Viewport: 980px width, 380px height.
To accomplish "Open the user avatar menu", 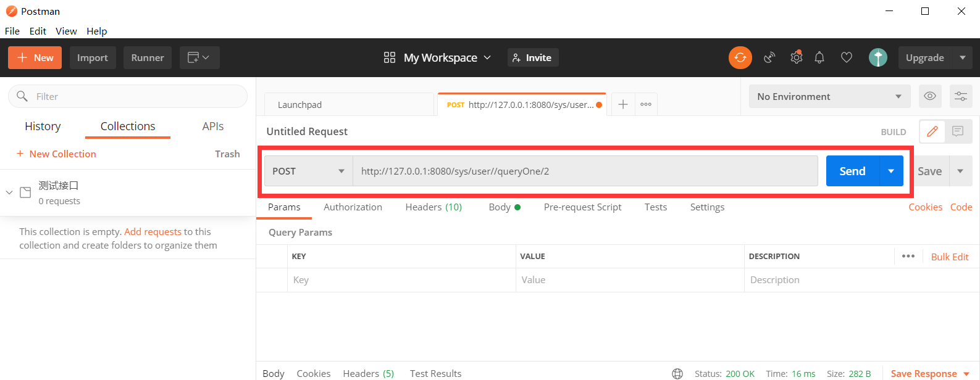I will click(x=877, y=57).
